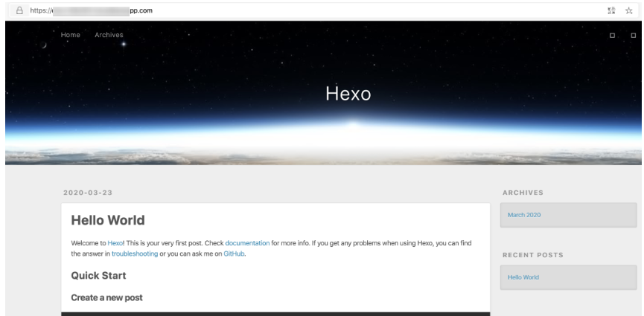Click the Hexo site title
644x316 pixels.
[x=348, y=94]
